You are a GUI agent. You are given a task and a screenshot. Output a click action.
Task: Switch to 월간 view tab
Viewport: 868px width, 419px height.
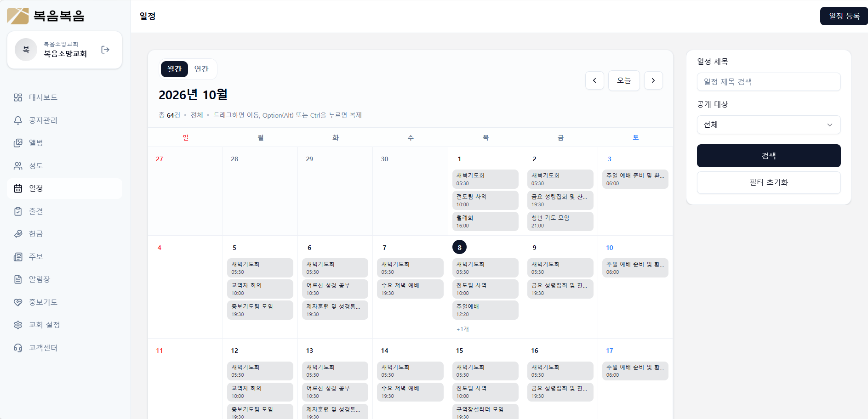coord(174,69)
